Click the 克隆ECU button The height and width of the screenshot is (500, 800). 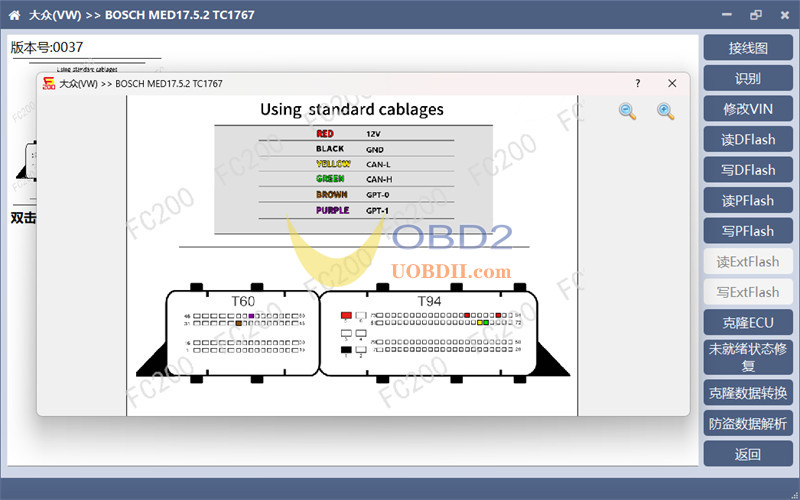[x=748, y=323]
